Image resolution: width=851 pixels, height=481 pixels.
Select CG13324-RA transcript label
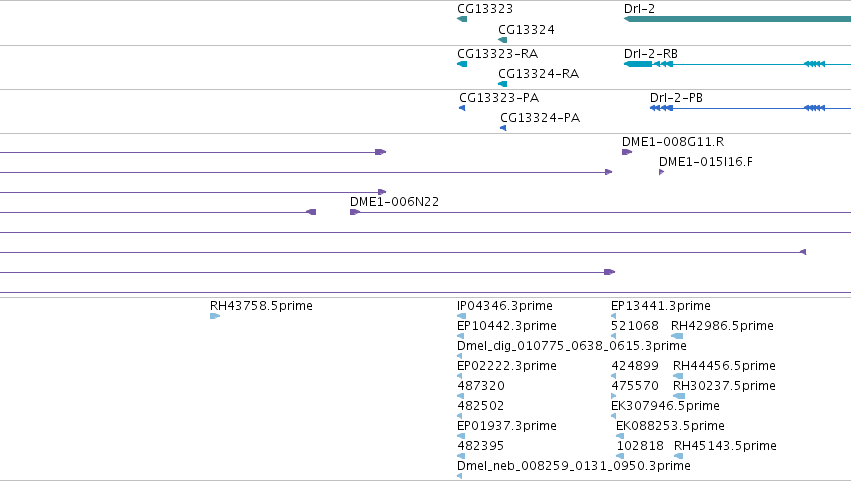pyautogui.click(x=538, y=74)
